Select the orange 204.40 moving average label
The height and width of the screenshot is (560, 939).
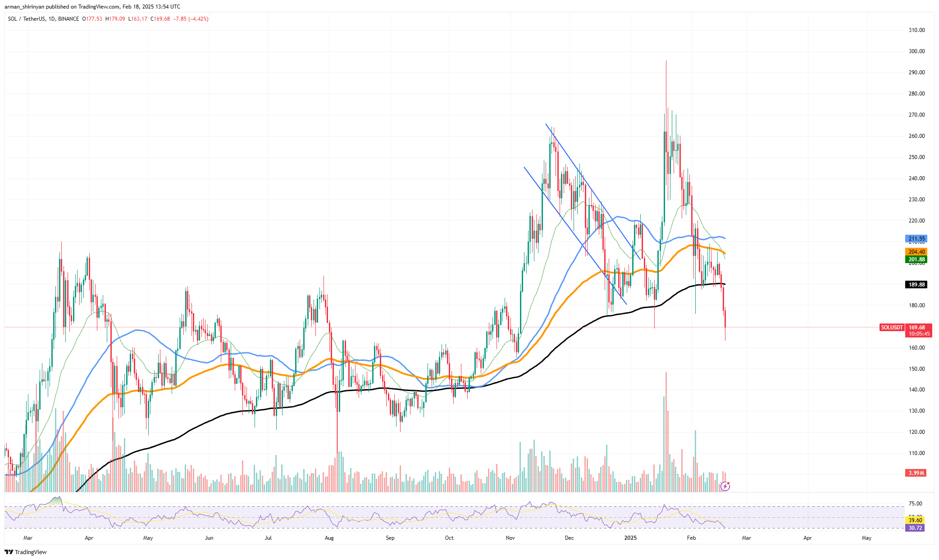917,251
